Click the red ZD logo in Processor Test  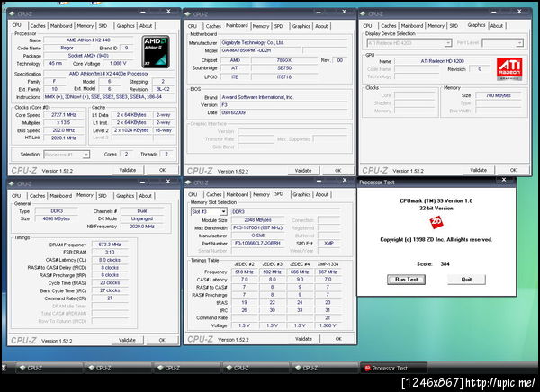coord(436,222)
